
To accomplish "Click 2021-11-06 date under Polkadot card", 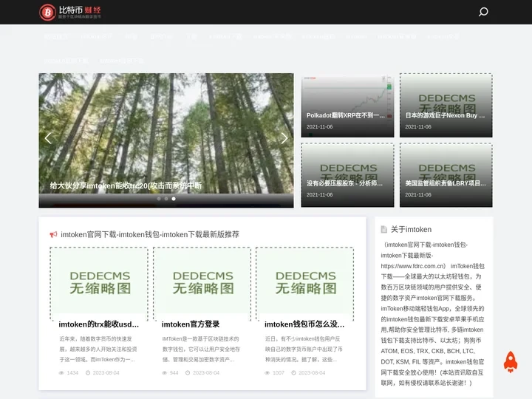I will tap(319, 127).
